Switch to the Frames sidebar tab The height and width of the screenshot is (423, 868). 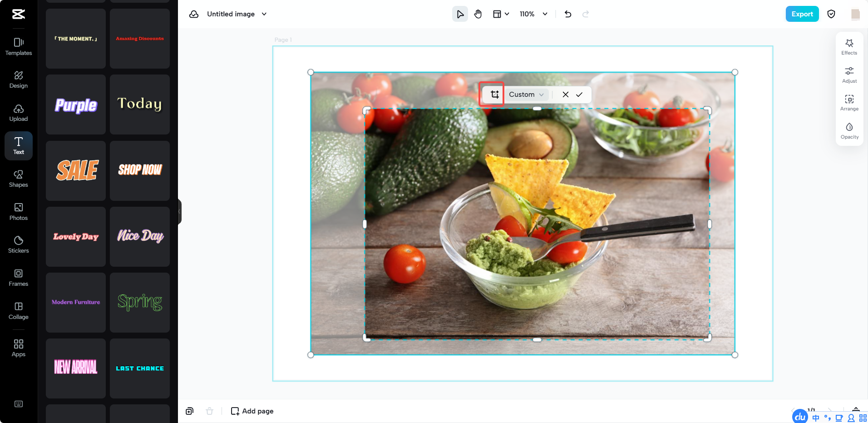(18, 278)
